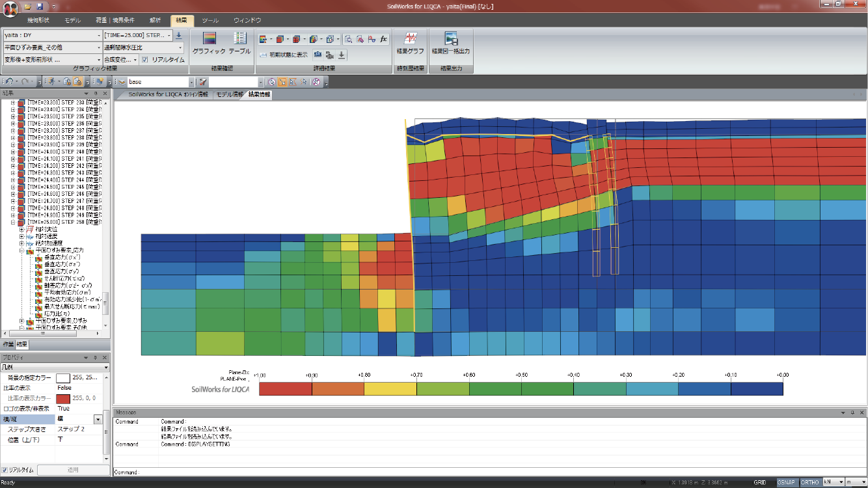Viewport: 868px width, 488px height.
Task: Click the red +1.00 legend color block
Action: pos(285,388)
